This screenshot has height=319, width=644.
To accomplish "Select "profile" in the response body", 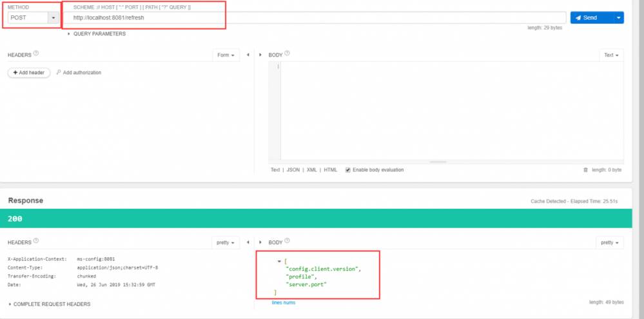I will coord(301,276).
